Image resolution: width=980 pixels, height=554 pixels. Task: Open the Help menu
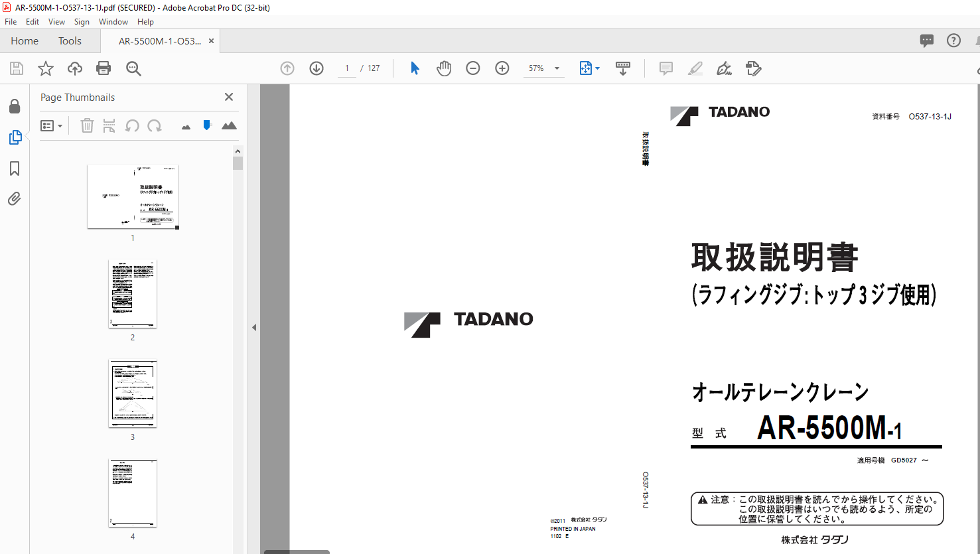coord(145,22)
